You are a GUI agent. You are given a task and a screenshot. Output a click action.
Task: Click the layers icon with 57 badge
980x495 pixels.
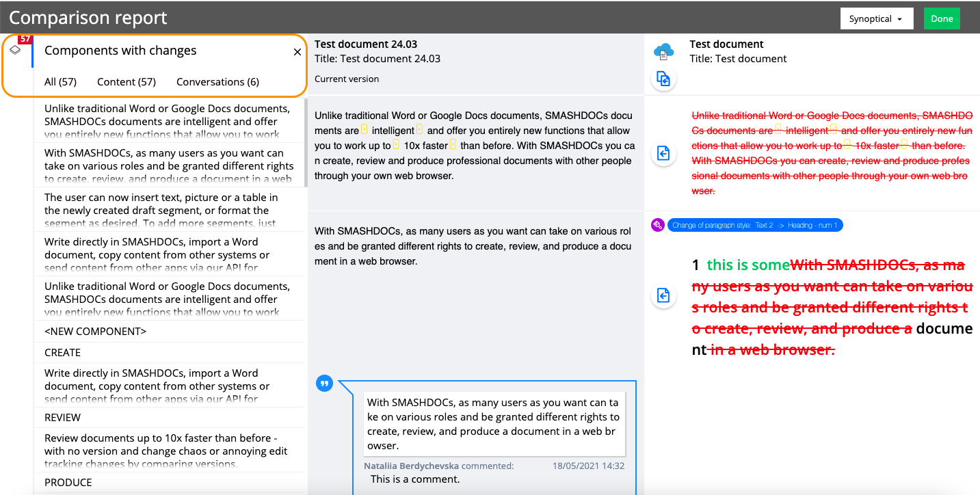15,49
